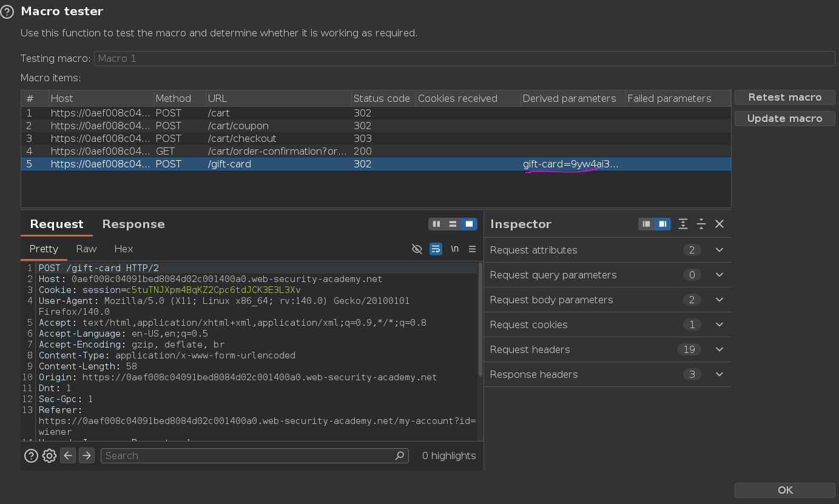Screen dimensions: 839x504
Task: Click the magnifier icon in Search field
Action: click(x=399, y=455)
